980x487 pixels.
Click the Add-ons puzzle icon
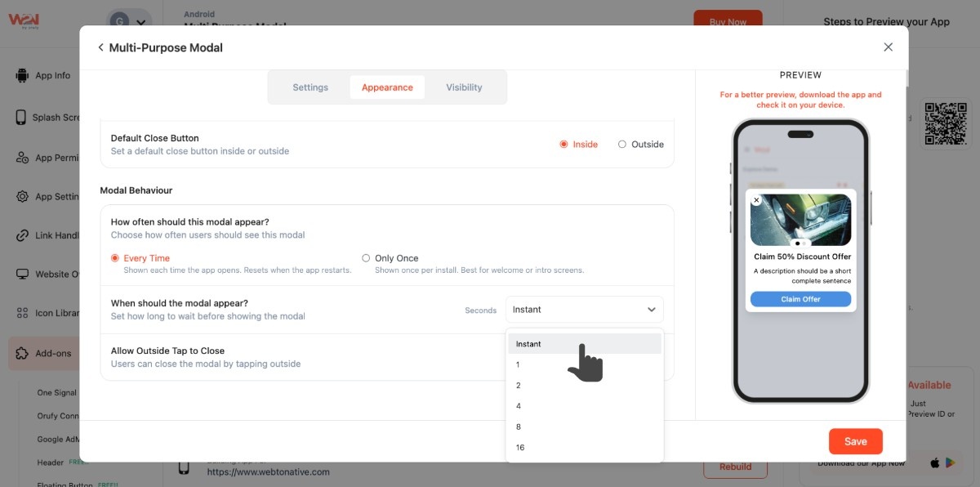(x=22, y=354)
